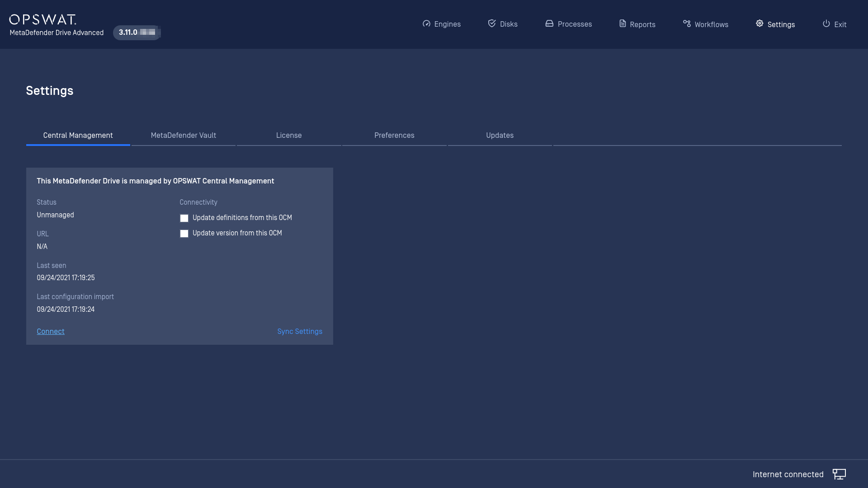Click the Processes drive icon

tap(549, 23)
